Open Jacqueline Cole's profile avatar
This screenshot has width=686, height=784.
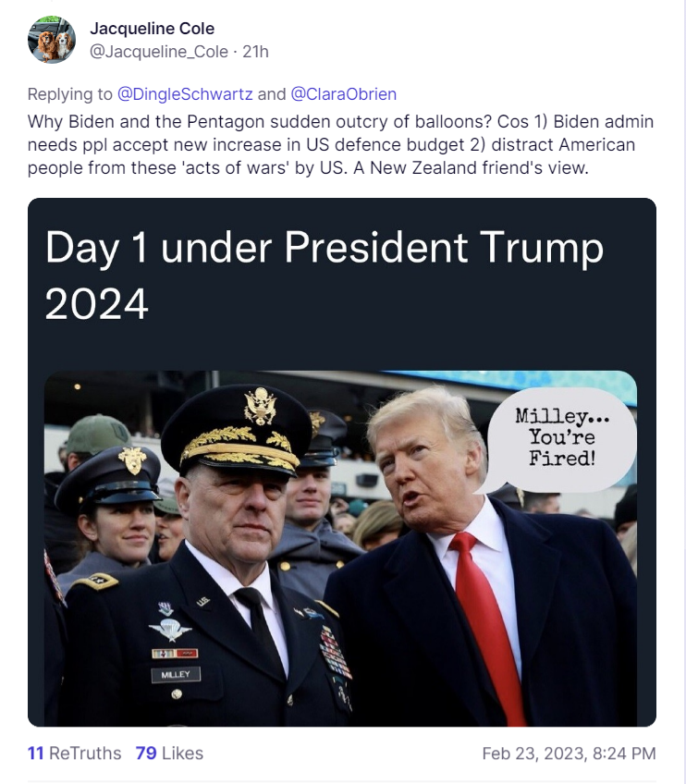point(52,40)
